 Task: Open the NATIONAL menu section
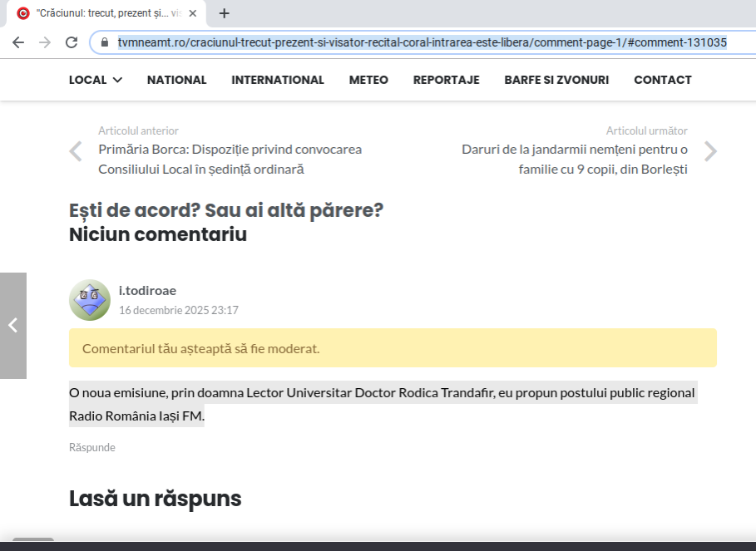pyautogui.click(x=176, y=80)
